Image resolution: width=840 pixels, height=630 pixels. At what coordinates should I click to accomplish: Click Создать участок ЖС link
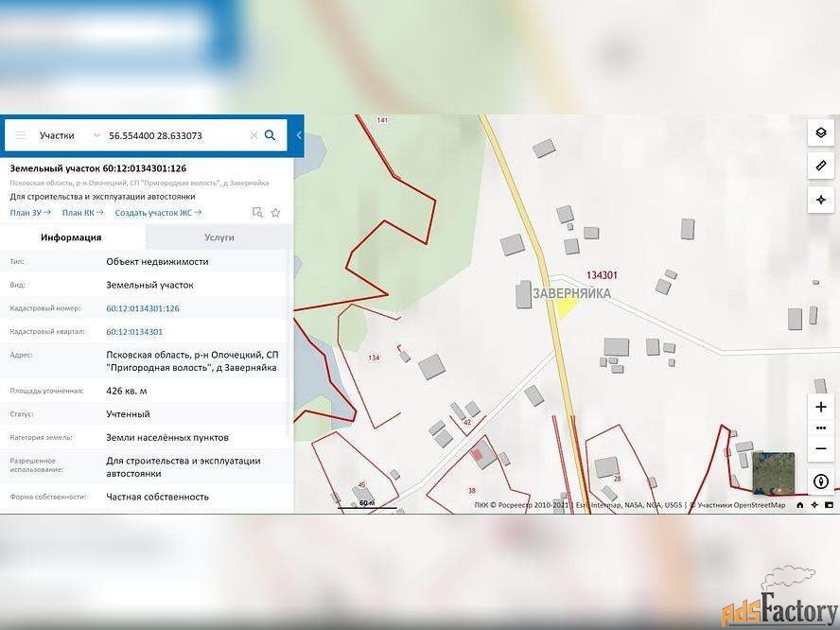tap(158, 213)
